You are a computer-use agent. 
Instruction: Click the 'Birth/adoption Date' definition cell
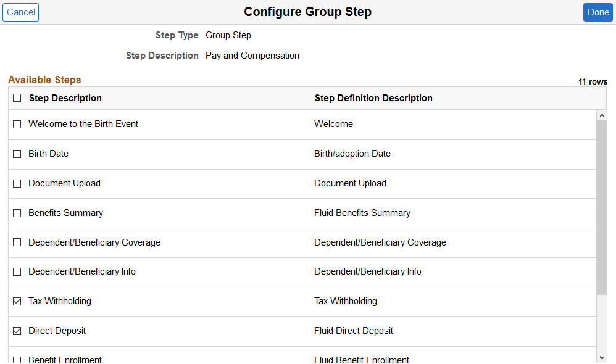(x=352, y=154)
